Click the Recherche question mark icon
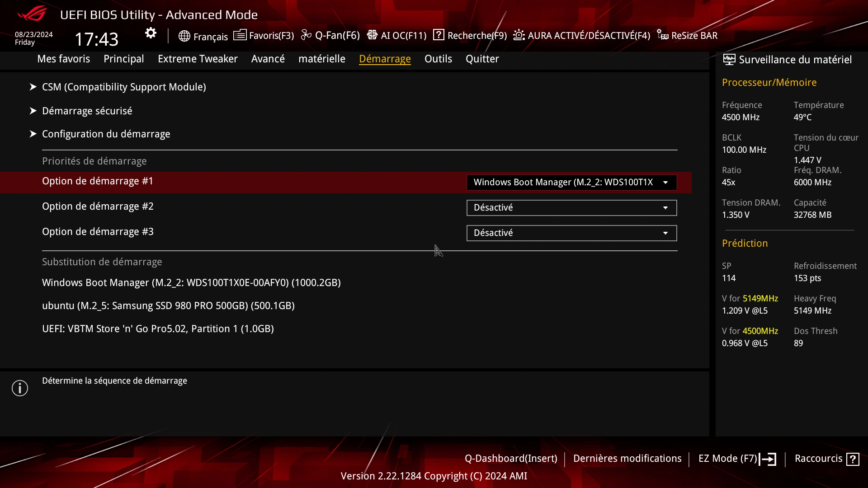This screenshot has width=868, height=488. [x=439, y=35]
